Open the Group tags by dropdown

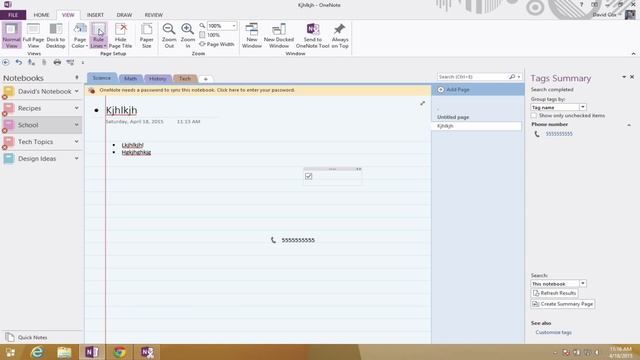pyautogui.click(x=582, y=107)
